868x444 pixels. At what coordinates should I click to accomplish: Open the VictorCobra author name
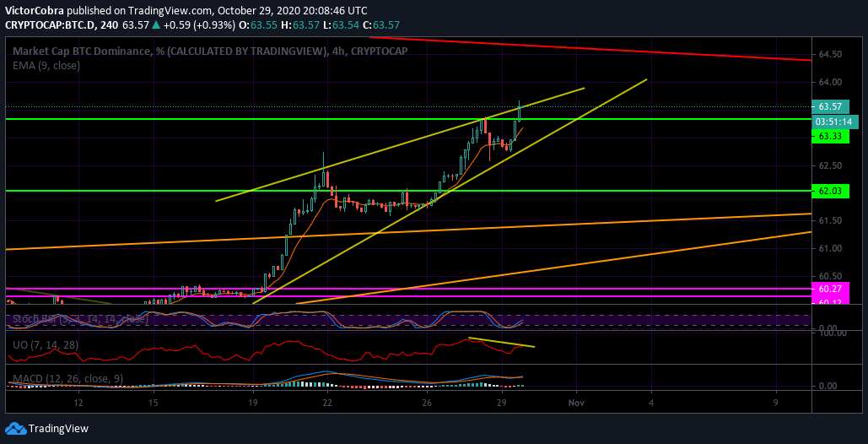[36, 10]
